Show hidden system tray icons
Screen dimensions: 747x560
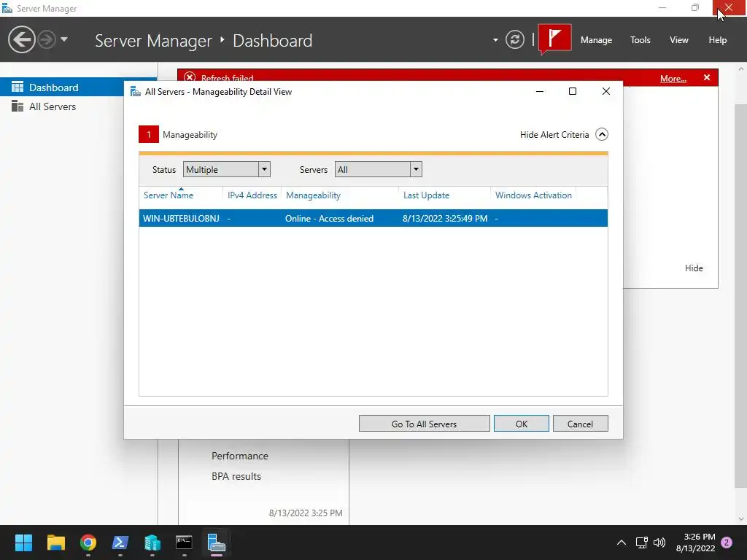[622, 542]
